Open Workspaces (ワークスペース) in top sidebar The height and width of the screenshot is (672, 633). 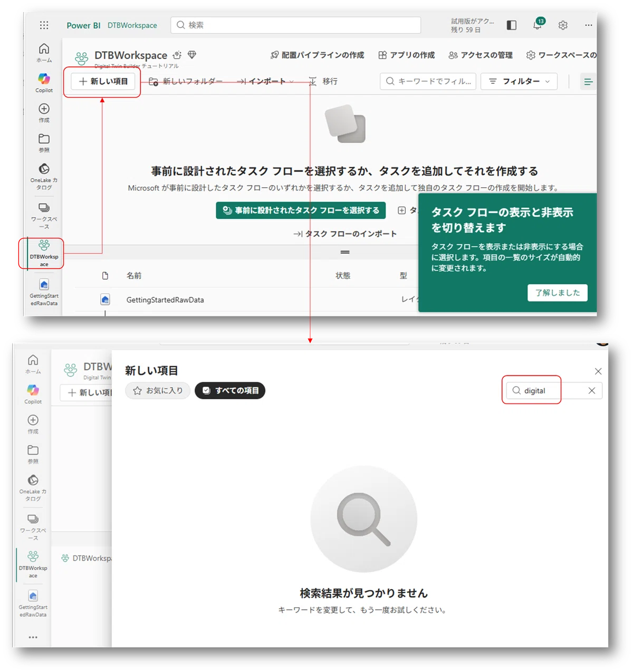pos(44,215)
